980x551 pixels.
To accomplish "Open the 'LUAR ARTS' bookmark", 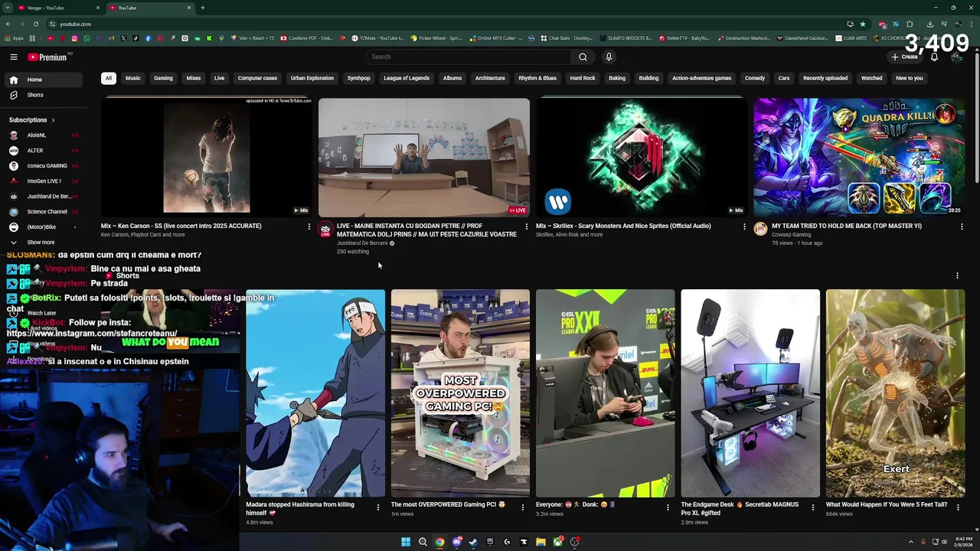I will (851, 37).
